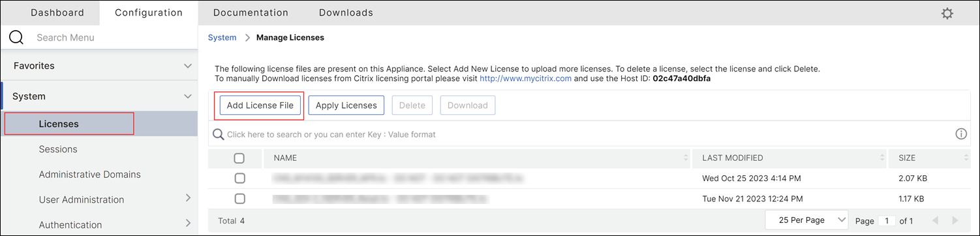Go to next page arrow
This screenshot has width=980, height=236.
coord(955,221)
